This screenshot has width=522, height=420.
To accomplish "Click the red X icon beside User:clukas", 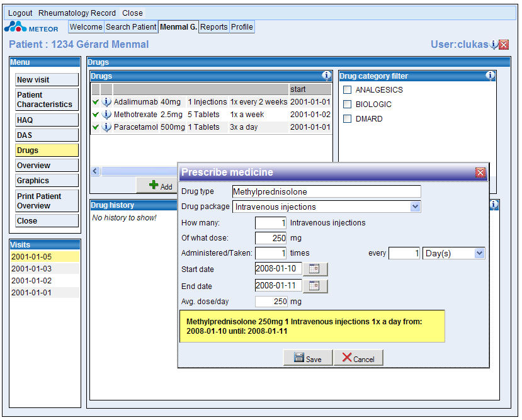I will point(504,45).
